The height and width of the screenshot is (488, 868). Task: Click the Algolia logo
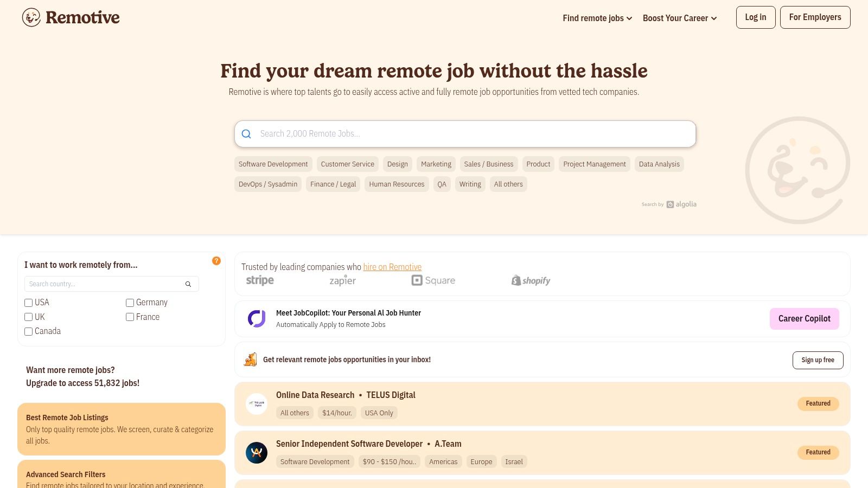(681, 204)
